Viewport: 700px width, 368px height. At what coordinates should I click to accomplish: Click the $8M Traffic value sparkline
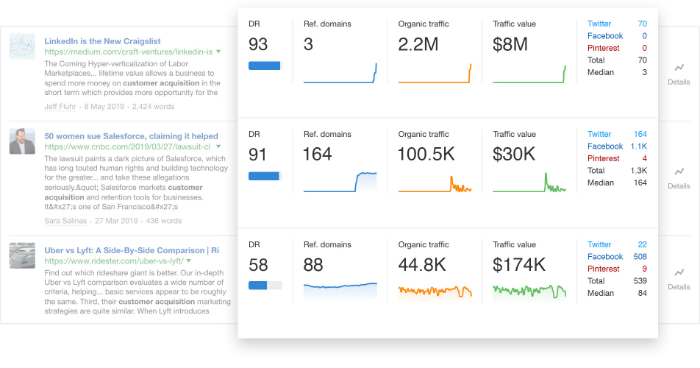coord(529,74)
